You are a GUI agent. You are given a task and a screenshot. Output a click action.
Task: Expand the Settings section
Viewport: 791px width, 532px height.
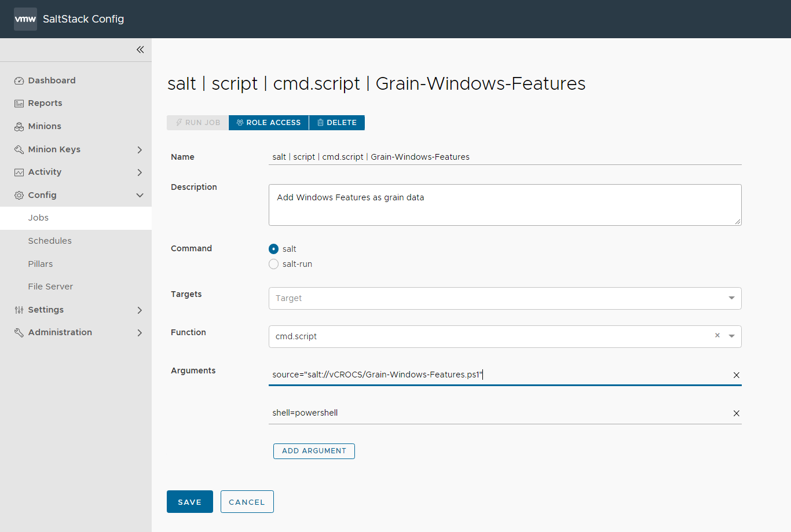(x=139, y=310)
